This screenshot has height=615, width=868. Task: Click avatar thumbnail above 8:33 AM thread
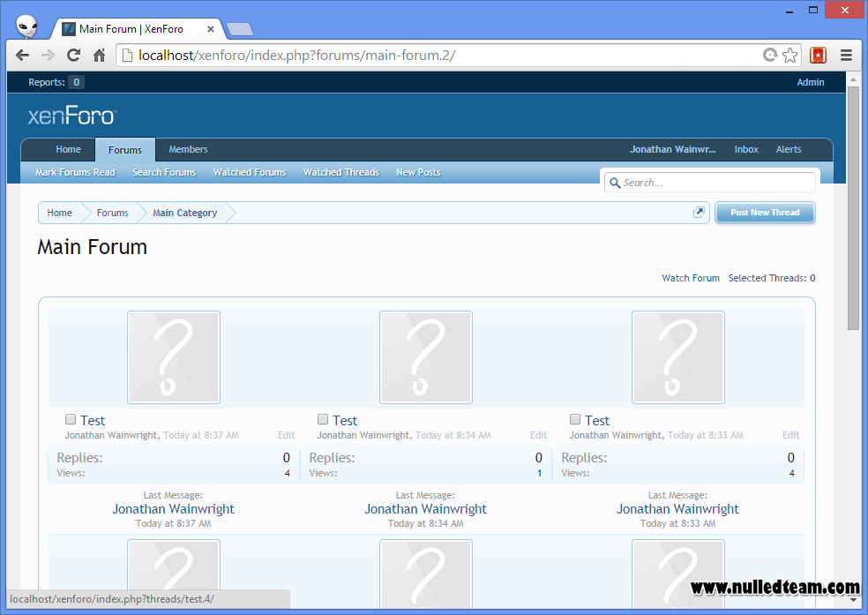678,357
